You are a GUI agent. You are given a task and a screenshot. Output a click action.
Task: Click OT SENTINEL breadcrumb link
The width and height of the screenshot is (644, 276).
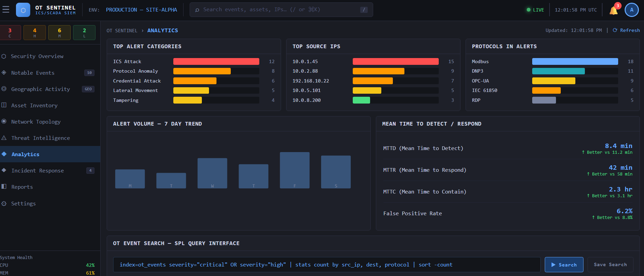coord(122,31)
